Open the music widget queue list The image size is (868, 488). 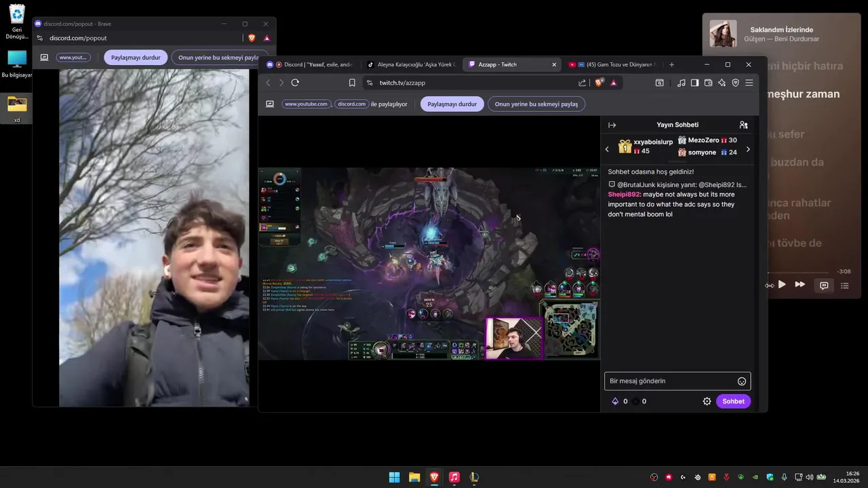click(844, 285)
